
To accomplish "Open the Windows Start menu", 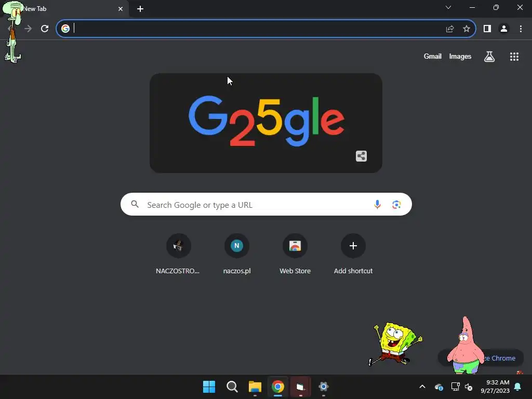I will pos(209,387).
